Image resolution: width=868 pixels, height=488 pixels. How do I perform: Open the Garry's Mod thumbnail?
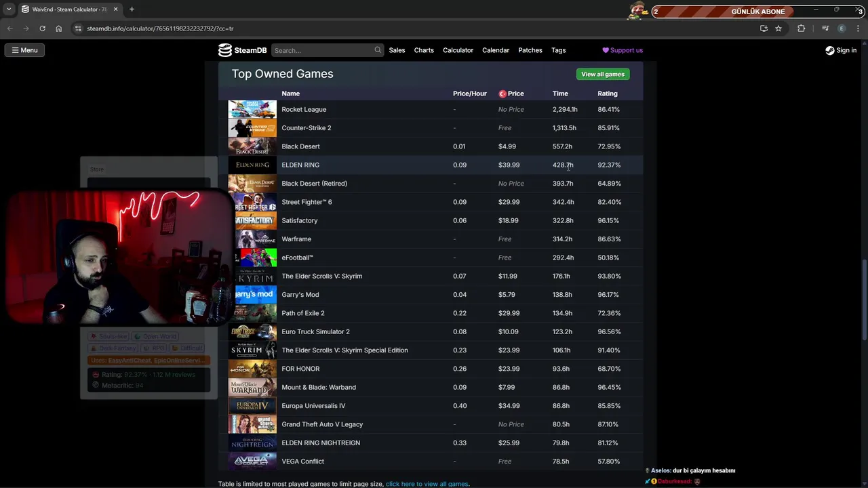255,294
